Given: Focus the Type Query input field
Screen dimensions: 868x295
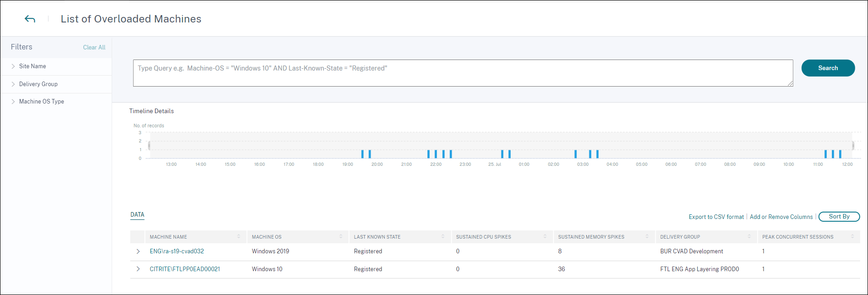Looking at the screenshot, I should click(463, 73).
